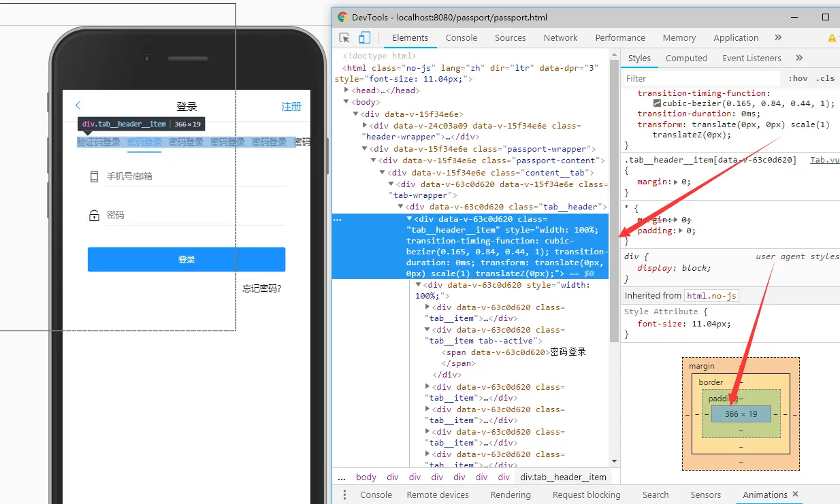Toggle the device toolbar icon
The height and width of the screenshot is (504, 840).
pyautogui.click(x=364, y=38)
